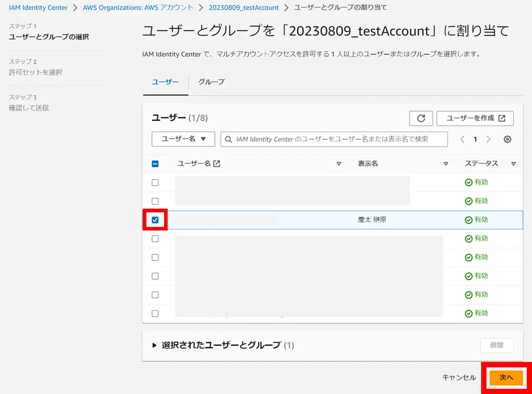Sort by ユーザー名 column arrow
Viewport: 532px width, 394px height.
click(338, 164)
